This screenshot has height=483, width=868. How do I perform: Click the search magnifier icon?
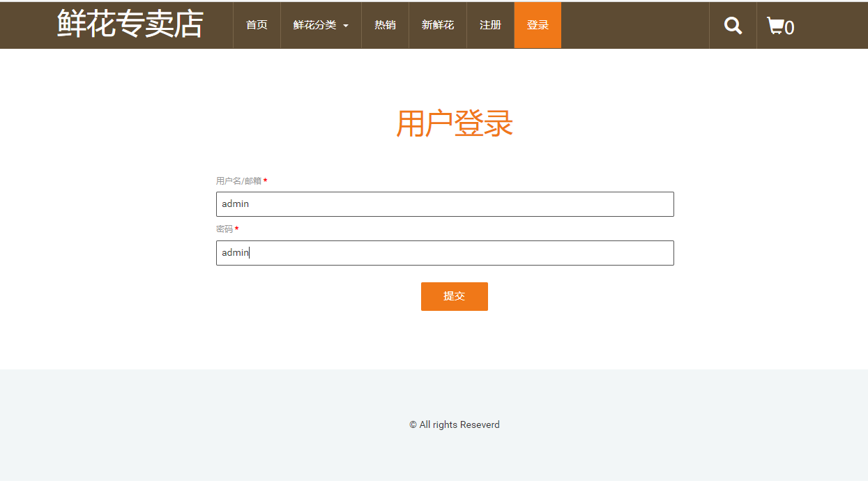coord(732,25)
